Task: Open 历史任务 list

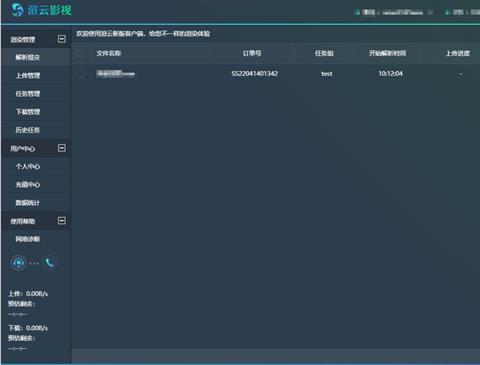Action: [28, 130]
